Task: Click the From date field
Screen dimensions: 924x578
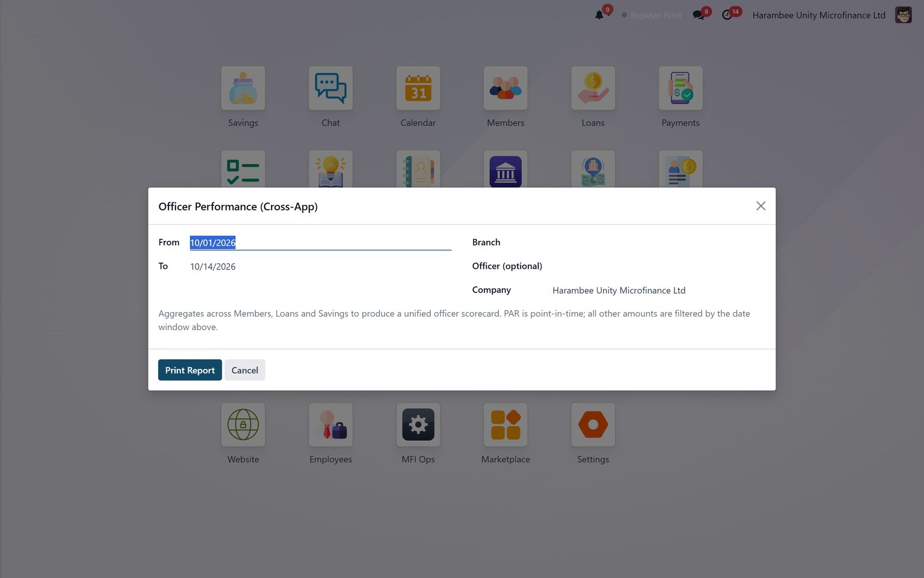Action: pos(321,243)
